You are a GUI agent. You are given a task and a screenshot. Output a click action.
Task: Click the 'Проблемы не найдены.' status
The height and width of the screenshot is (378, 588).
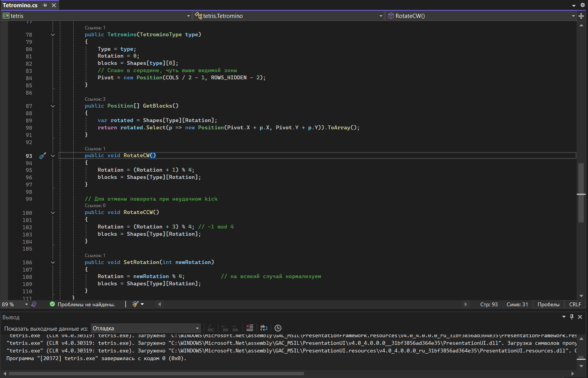(x=86, y=304)
